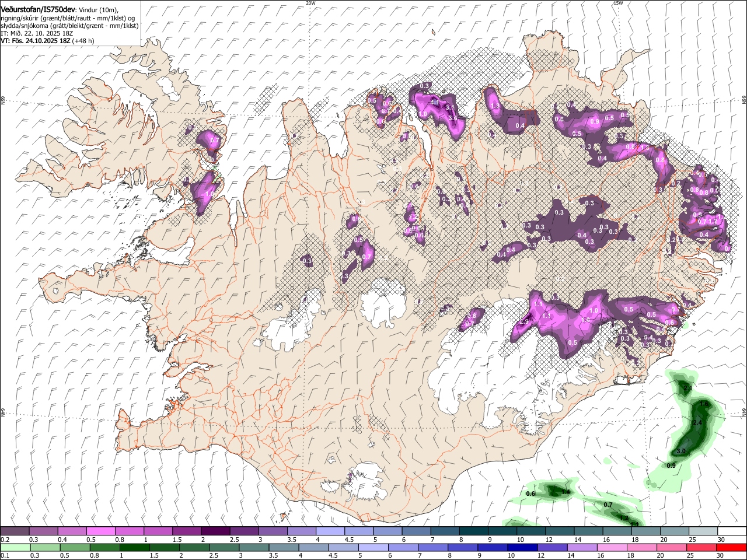Click the dark teal snow swatch between 8 and 9
This screenshot has height=560, width=747.
pos(473,531)
